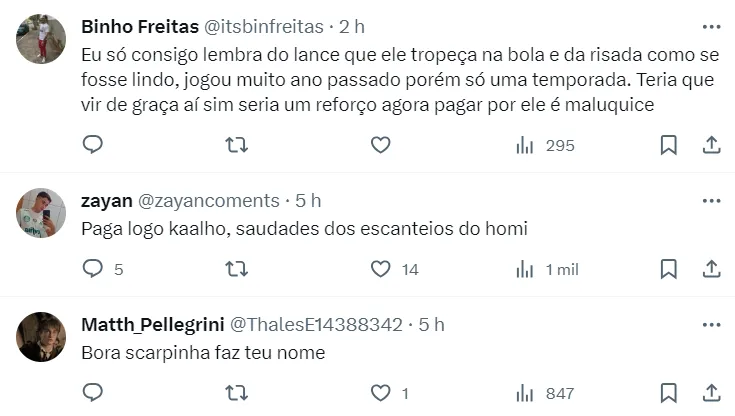
Task: Share zayan's tweet
Action: pyautogui.click(x=712, y=269)
